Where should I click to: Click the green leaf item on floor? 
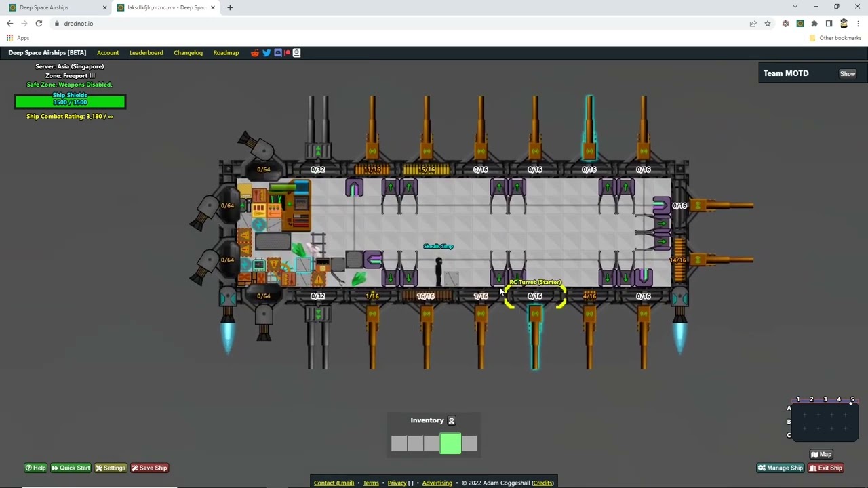tap(359, 277)
